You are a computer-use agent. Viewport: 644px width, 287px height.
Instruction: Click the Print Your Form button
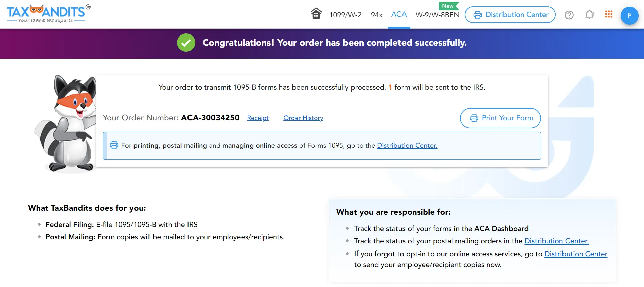pyautogui.click(x=500, y=118)
